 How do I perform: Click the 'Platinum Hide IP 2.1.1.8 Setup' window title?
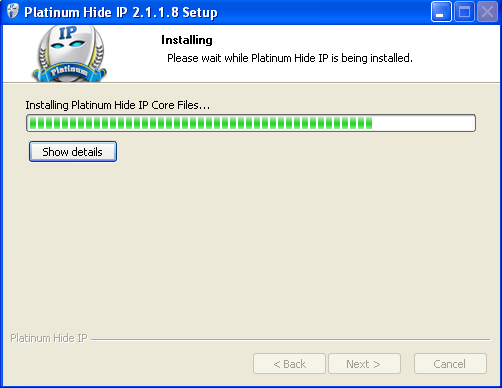tap(121, 12)
